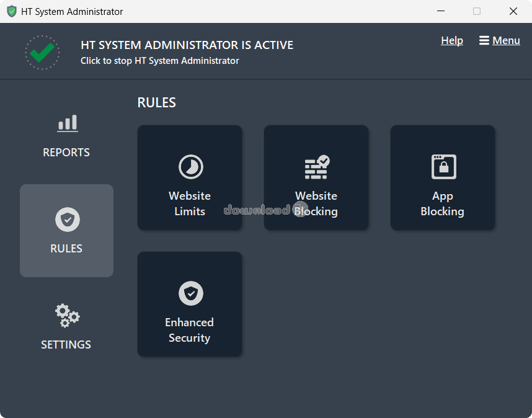
Task: Select the Rules shield icon in sidebar
Action: click(x=68, y=220)
